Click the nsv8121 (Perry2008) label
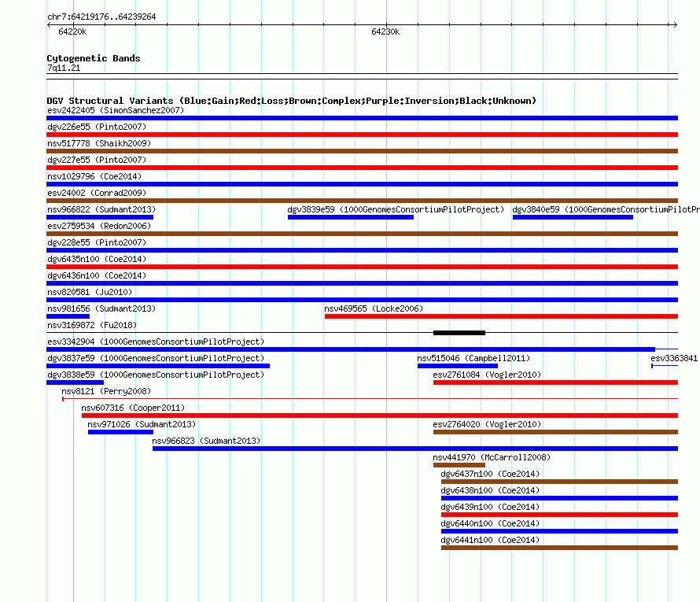The height and width of the screenshot is (602, 700). [106, 391]
